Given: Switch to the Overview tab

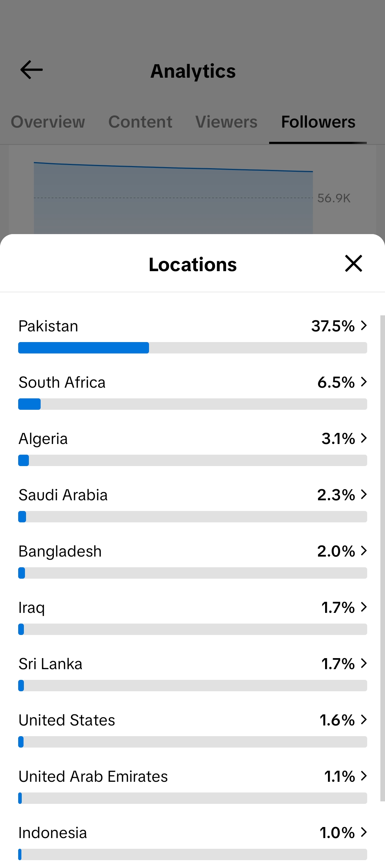Looking at the screenshot, I should point(48,122).
